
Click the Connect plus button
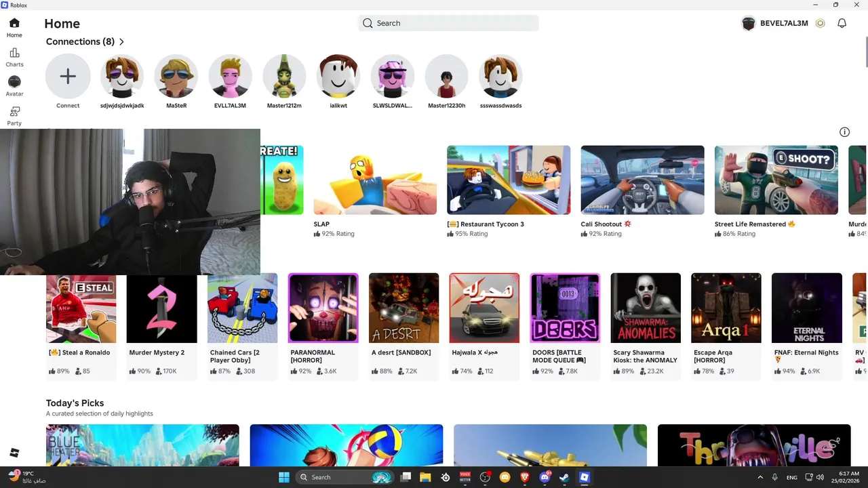68,77
